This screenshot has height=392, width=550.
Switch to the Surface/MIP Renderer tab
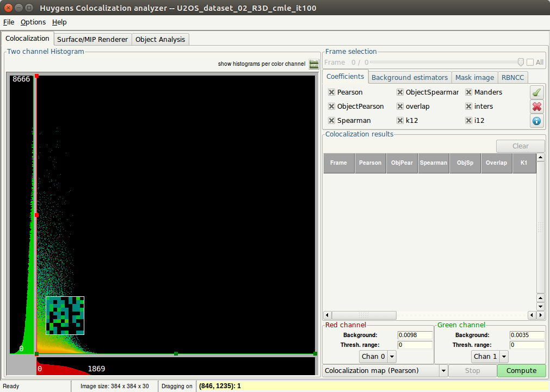pyautogui.click(x=92, y=39)
